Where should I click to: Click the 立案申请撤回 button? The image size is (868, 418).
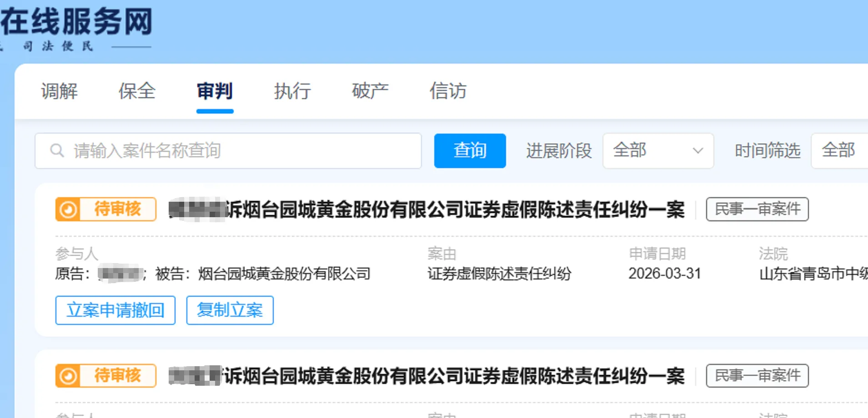pos(115,310)
